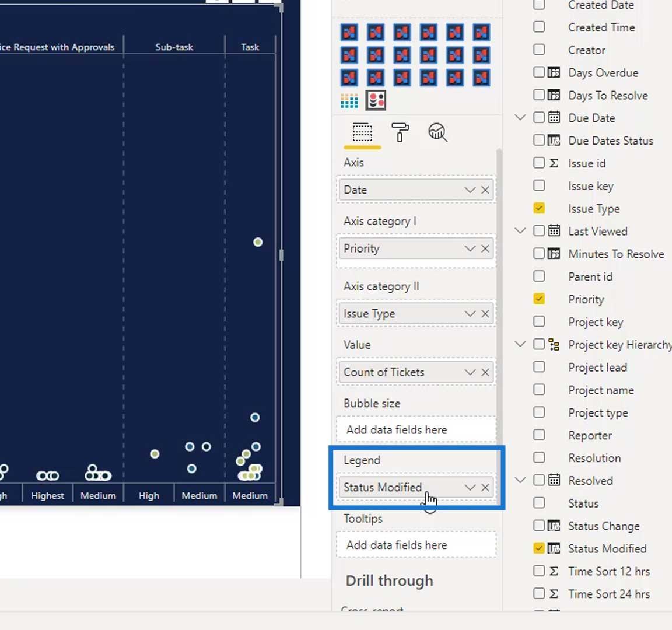Viewport: 672px width, 630px height.
Task: Click the Drill through section heading
Action: click(389, 581)
